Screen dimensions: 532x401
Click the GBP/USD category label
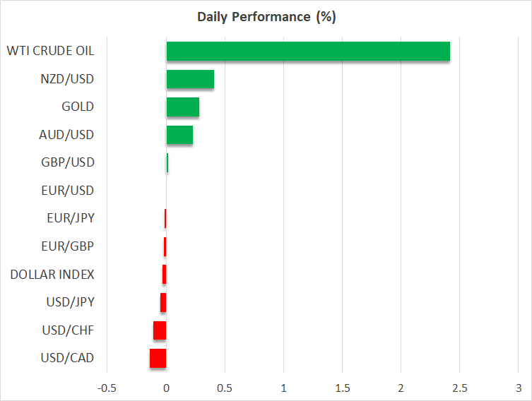pos(68,162)
